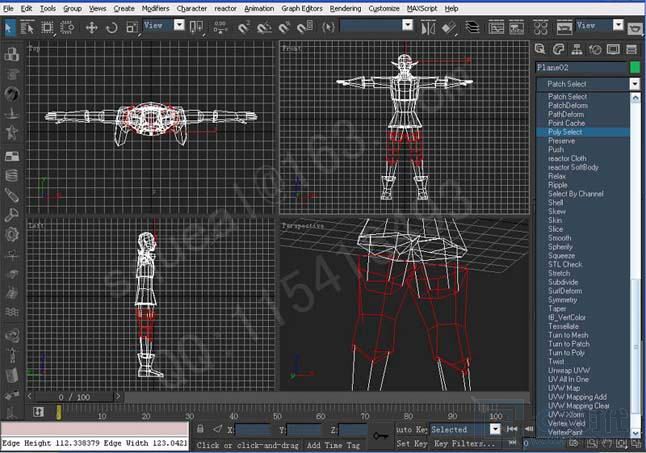Viewport: 646px width, 453px height.
Task: Open Select and Scale flyout
Action: [132, 28]
